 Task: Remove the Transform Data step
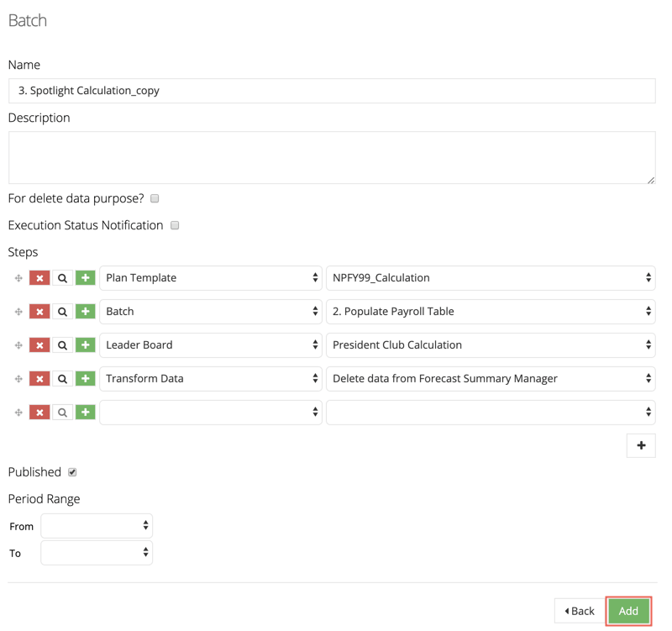[x=39, y=378]
